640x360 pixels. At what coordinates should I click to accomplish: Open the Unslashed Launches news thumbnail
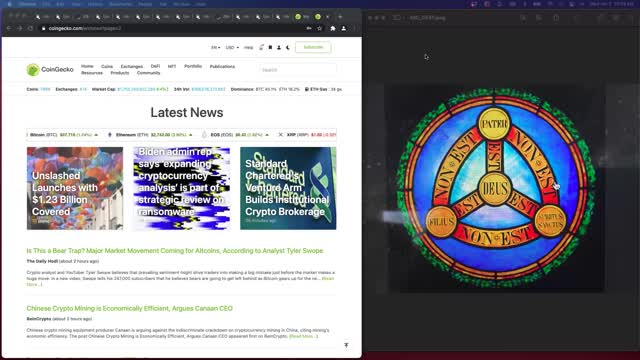click(x=75, y=188)
